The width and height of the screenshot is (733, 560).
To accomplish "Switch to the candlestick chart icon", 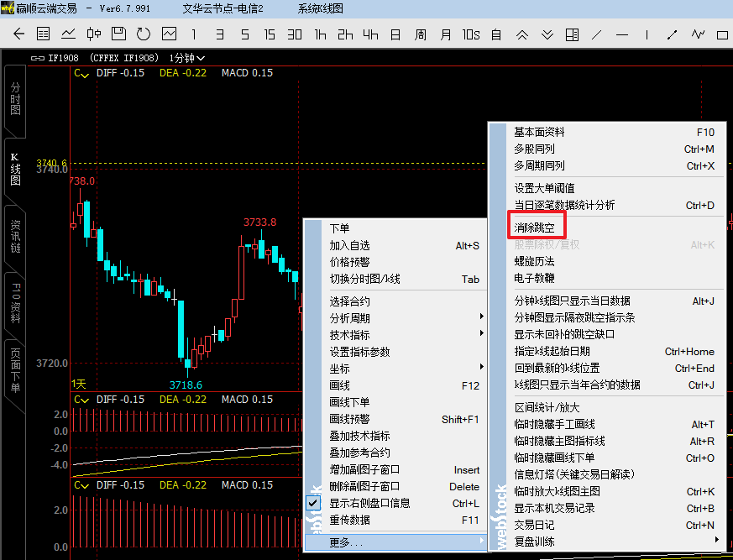I will (94, 34).
